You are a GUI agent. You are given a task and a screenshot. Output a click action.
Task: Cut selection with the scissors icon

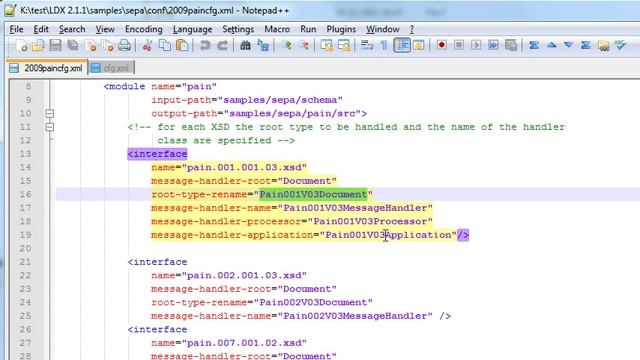coord(147,45)
